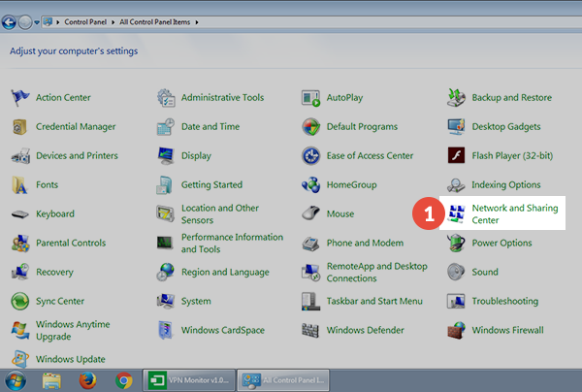Click the Desktop Gadgets monitor icon

456,127
